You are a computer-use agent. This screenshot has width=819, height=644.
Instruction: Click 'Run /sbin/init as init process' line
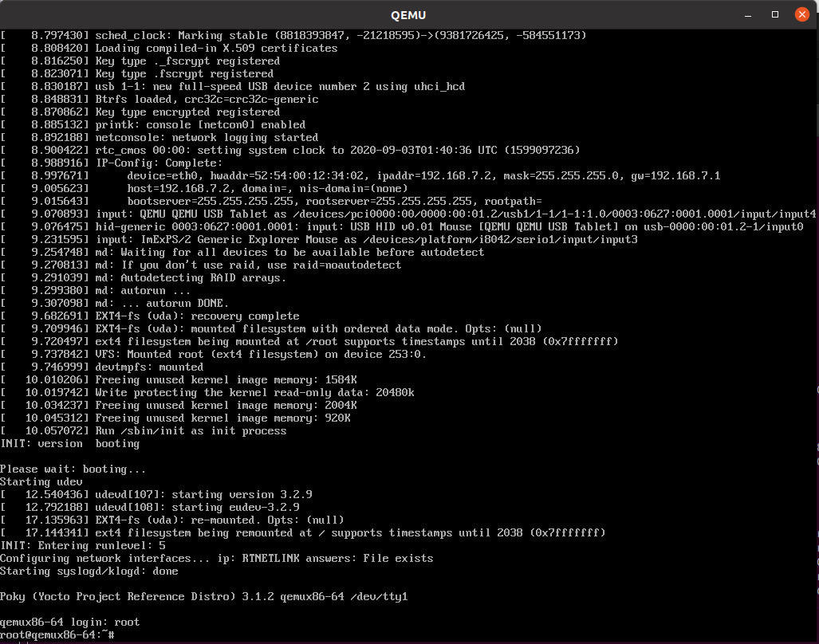(144, 431)
